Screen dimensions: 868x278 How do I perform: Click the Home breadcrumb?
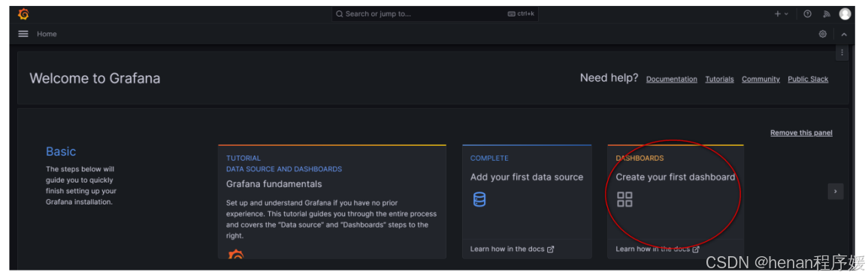tap(47, 34)
